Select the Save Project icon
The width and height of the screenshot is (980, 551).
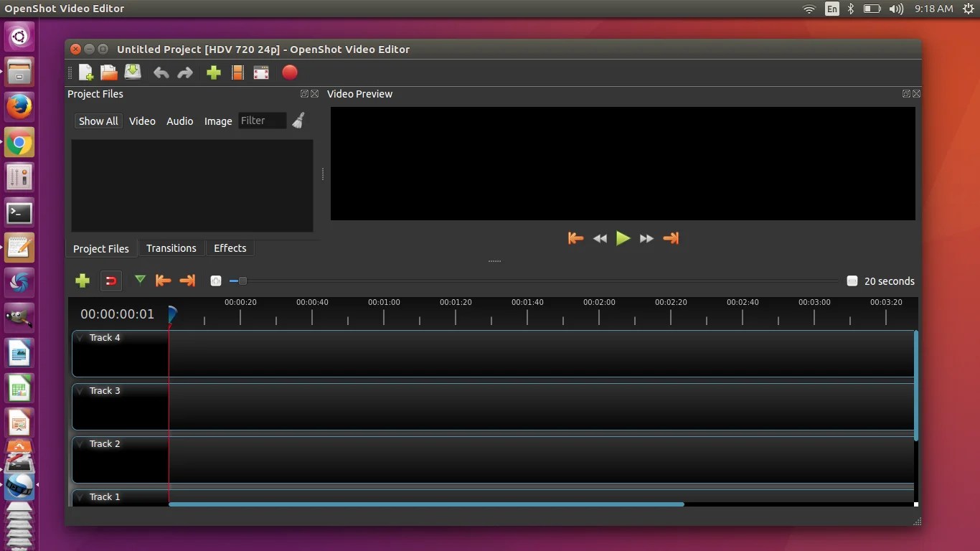133,72
